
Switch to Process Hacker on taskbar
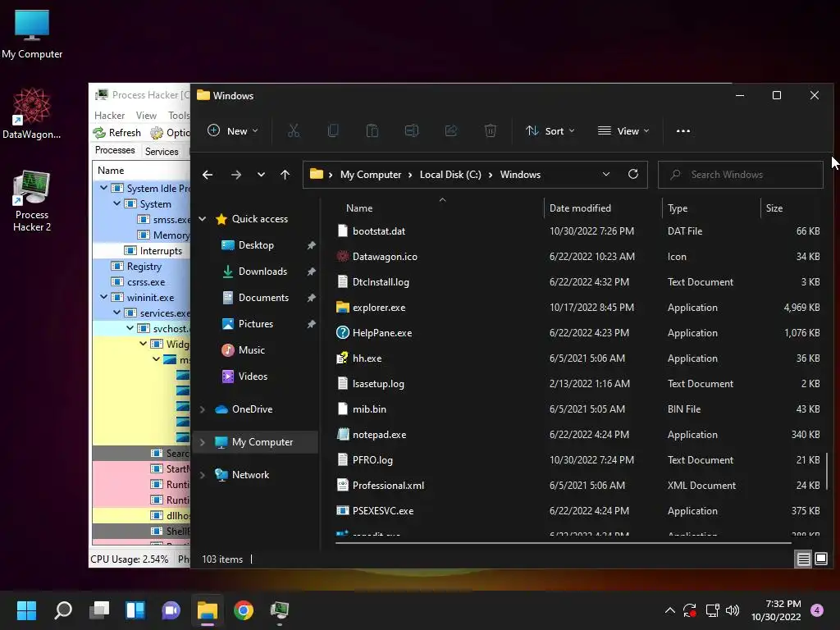pyautogui.click(x=280, y=610)
